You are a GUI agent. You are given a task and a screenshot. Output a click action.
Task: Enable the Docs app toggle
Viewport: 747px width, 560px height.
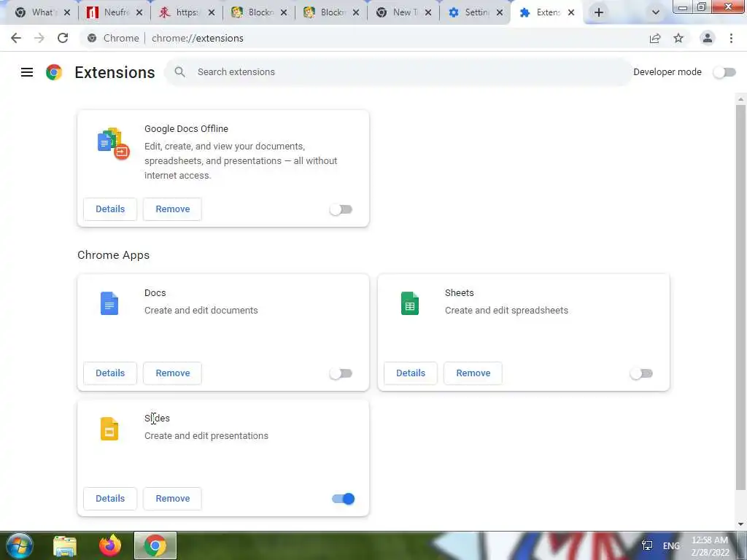point(341,373)
